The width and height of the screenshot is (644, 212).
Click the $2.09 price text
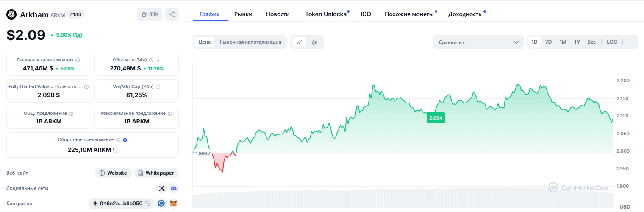click(x=26, y=35)
